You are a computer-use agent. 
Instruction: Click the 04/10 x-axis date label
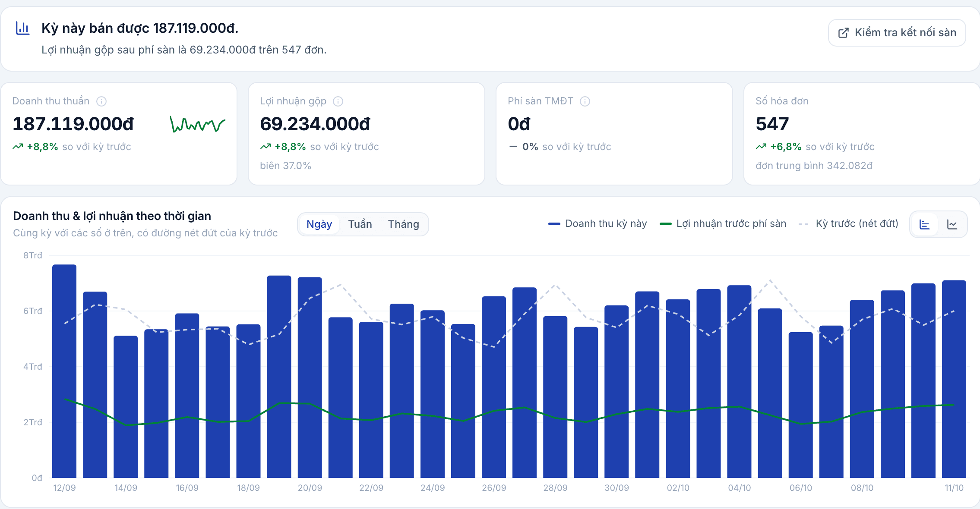(740, 488)
